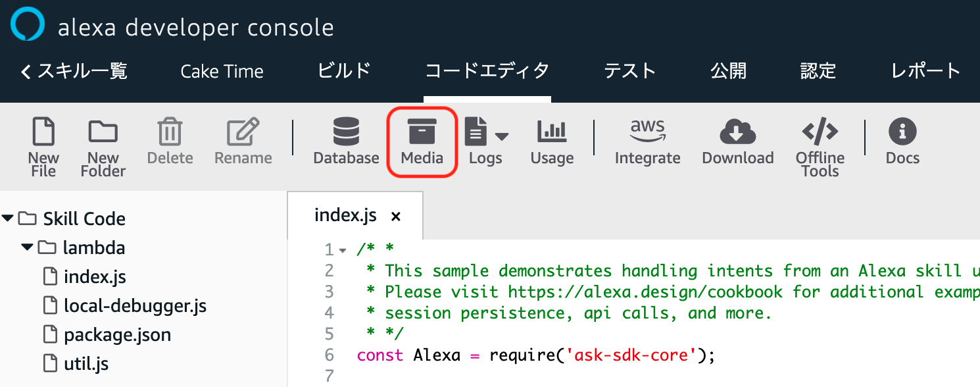Viewport: 980px width, 387px height.
Task: Click the AWS Integrate icon
Action: click(x=647, y=132)
